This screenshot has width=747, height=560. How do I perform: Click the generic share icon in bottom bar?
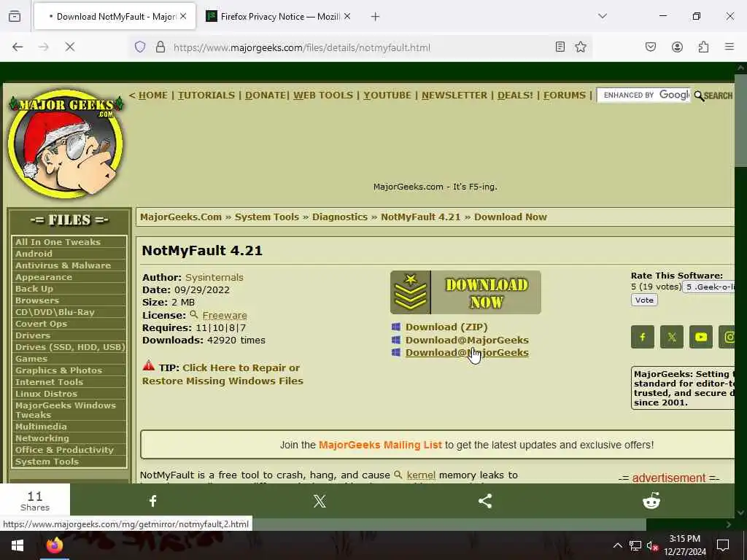(x=485, y=501)
